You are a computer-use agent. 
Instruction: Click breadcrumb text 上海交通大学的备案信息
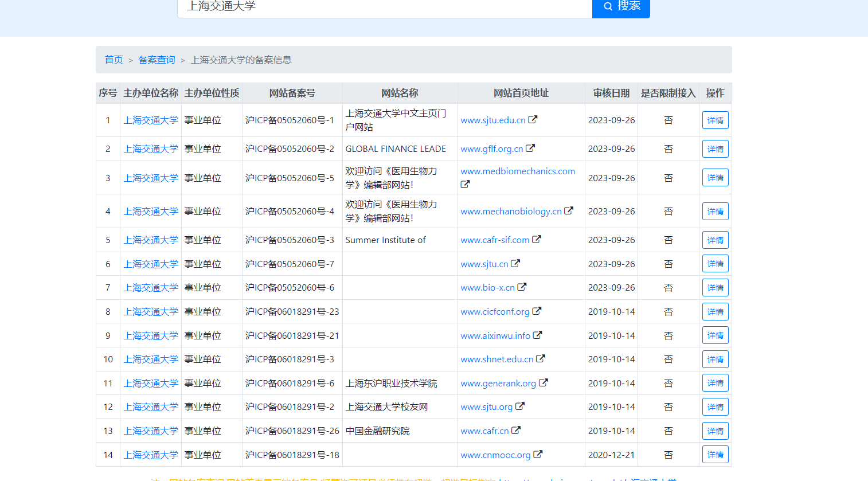241,60
